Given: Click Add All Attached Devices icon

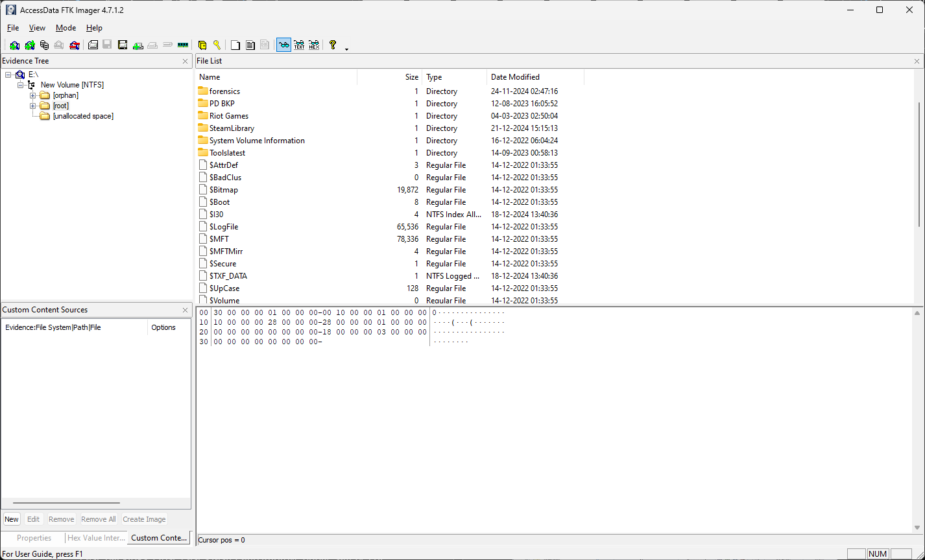Looking at the screenshot, I should 29,45.
